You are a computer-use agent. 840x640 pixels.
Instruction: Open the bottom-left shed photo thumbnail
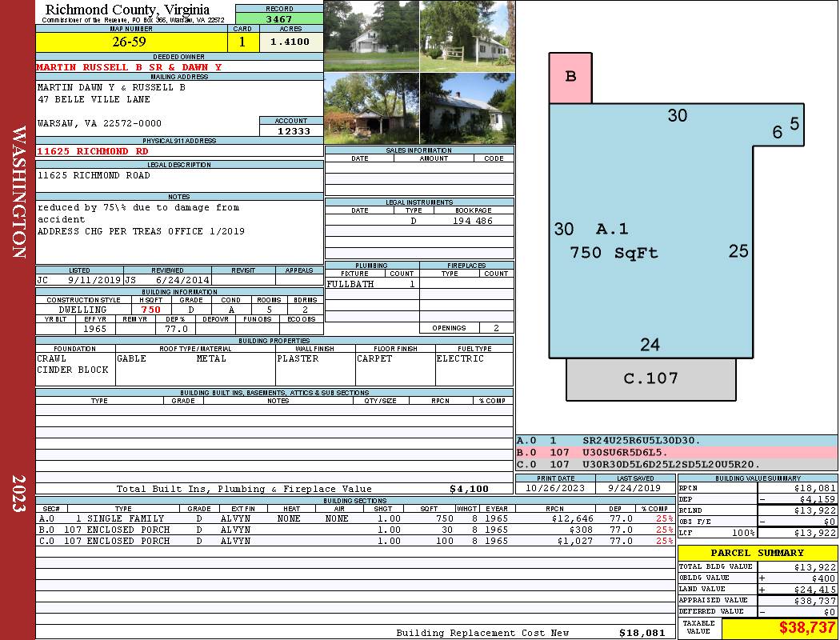(371, 109)
